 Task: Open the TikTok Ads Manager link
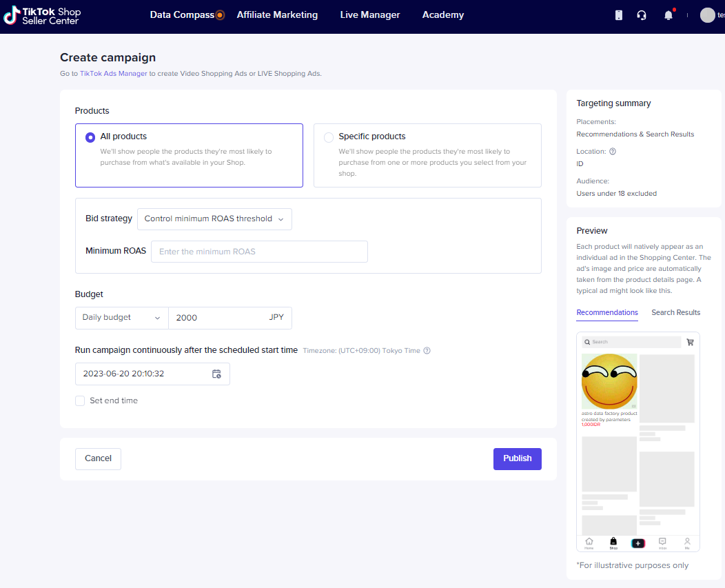point(114,74)
